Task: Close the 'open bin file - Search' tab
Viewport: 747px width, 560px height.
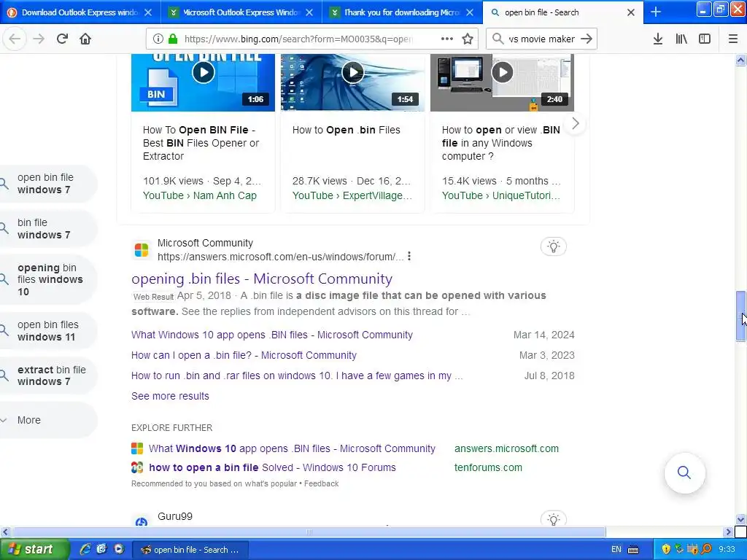Action: (x=631, y=12)
